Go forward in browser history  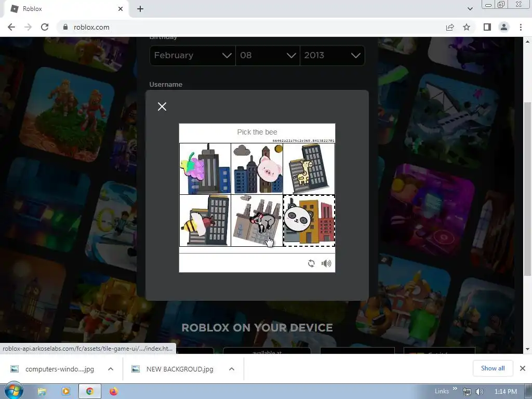pos(28,27)
